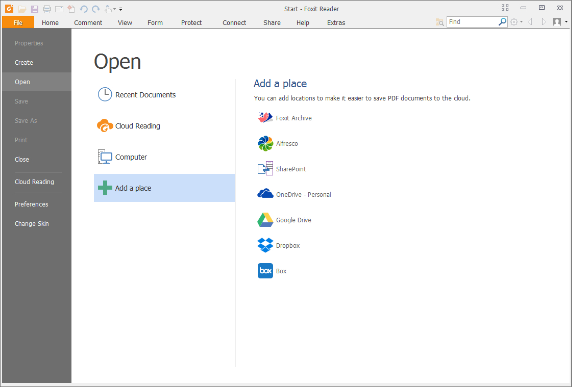Click OneDrive - Personal link
Viewport: 588px width, 387px height.
303,194
